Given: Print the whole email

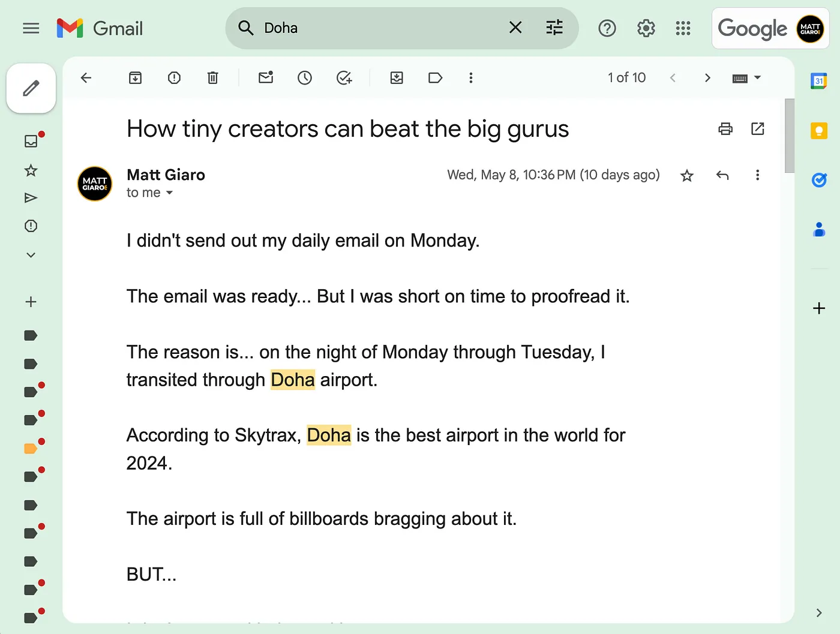Looking at the screenshot, I should 725,129.
